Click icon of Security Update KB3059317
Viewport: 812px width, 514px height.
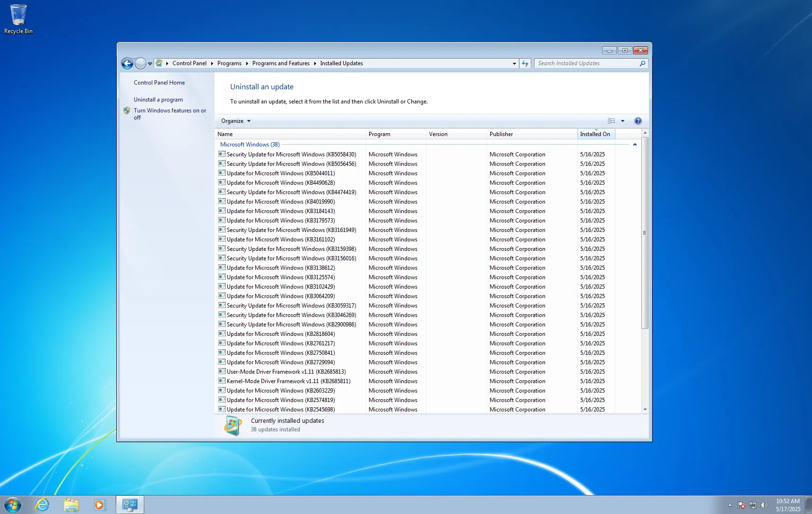pos(222,305)
